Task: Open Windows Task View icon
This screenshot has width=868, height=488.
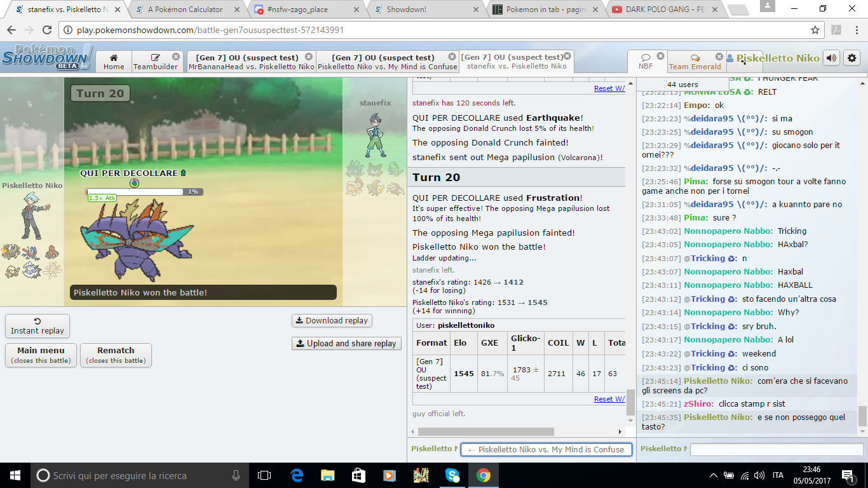Action: click(x=264, y=475)
